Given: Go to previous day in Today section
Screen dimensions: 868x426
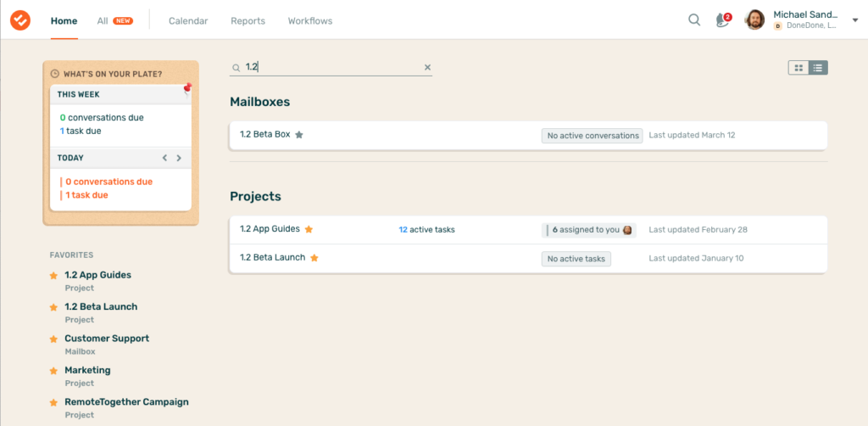Looking at the screenshot, I should coord(164,158).
